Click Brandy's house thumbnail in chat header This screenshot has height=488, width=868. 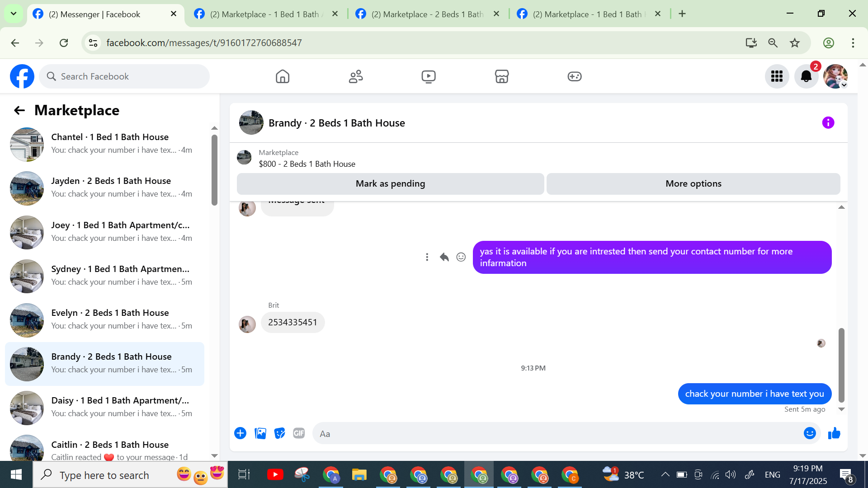(251, 122)
